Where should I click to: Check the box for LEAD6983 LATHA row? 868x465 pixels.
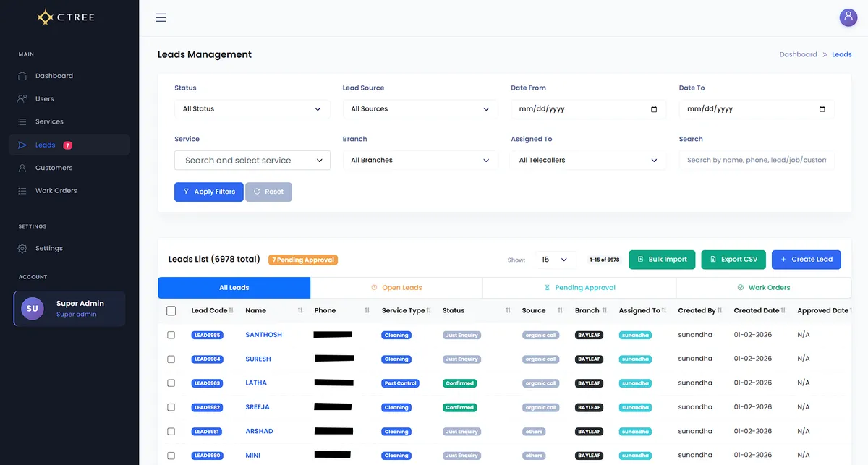click(x=171, y=383)
